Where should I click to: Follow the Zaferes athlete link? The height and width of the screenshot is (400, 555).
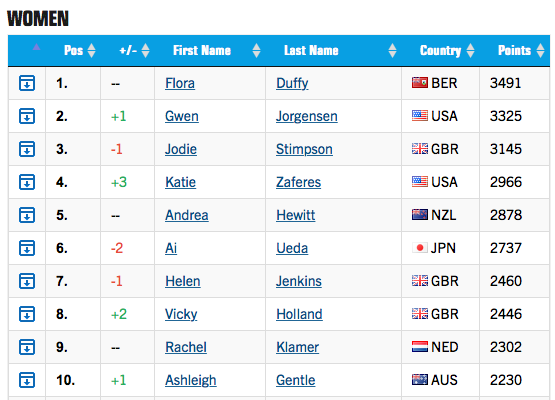click(x=298, y=182)
